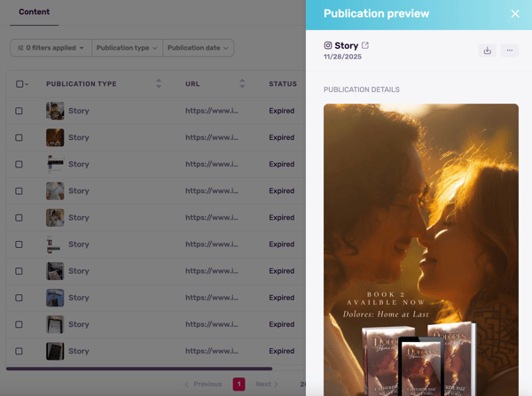Screen dimensions: 532x396
Task: Click the download icon in preview
Action: (487, 50)
